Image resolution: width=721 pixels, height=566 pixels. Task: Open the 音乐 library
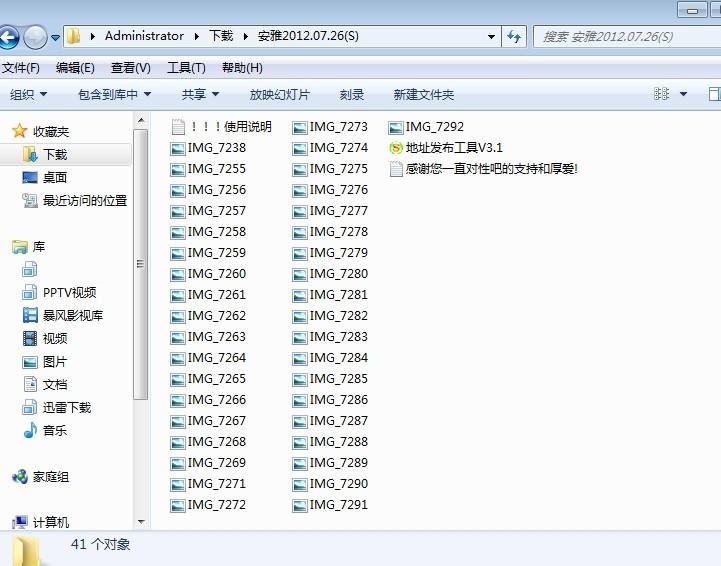coord(55,430)
